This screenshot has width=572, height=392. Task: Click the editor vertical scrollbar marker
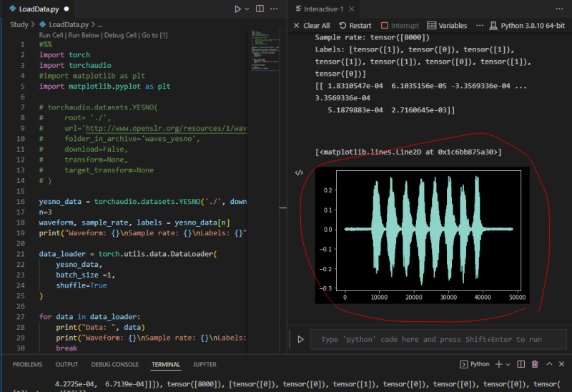(282, 207)
